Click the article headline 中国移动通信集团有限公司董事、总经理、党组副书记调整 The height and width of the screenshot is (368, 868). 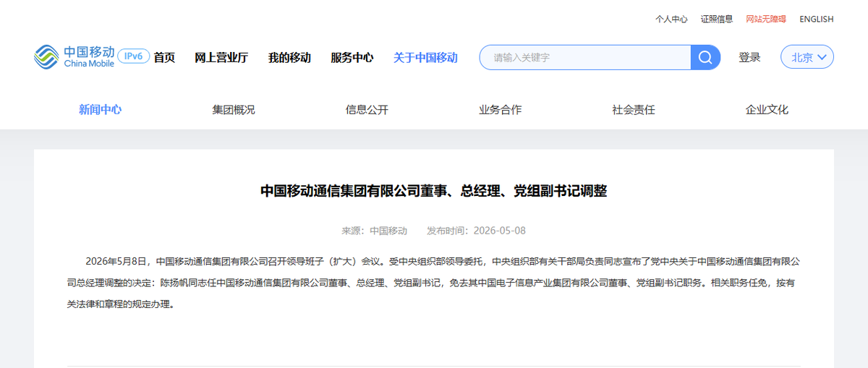(x=434, y=192)
